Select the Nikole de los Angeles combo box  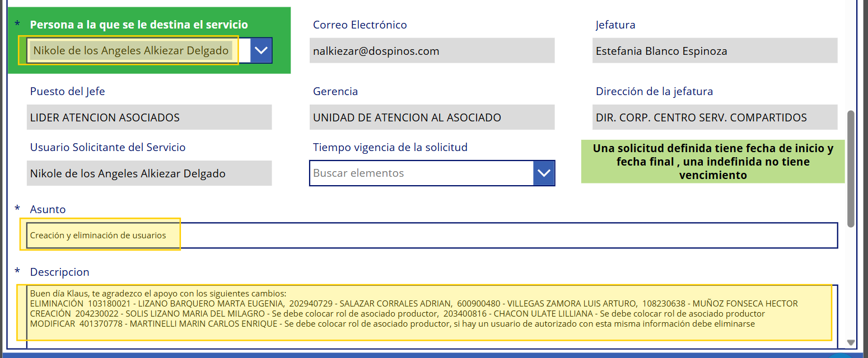pos(131,50)
